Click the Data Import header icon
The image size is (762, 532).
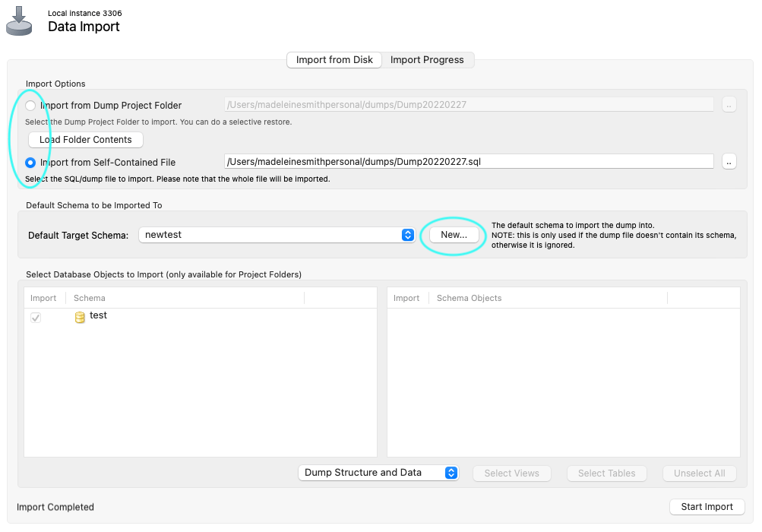[18, 21]
